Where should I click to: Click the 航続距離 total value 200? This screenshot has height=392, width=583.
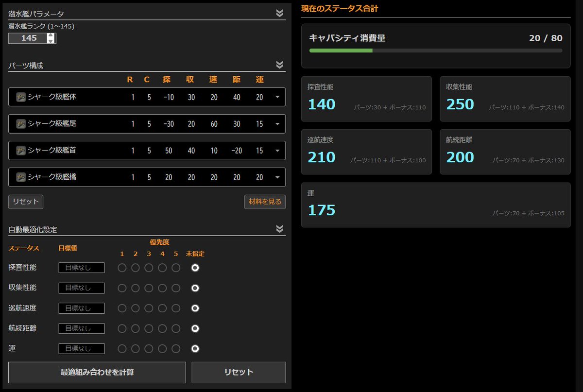pyautogui.click(x=460, y=157)
